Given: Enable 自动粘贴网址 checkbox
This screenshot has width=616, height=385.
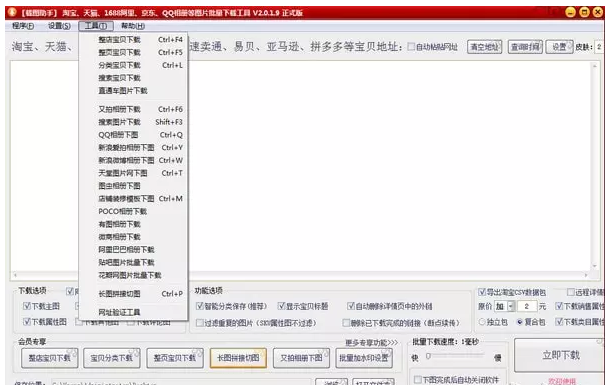Looking at the screenshot, I should (x=411, y=47).
